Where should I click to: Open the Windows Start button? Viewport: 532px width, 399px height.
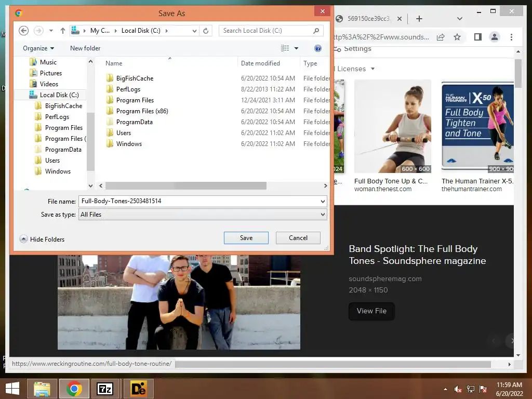tap(12, 389)
